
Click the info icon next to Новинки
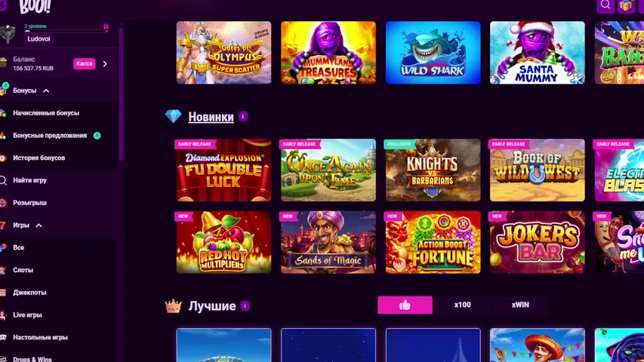point(243,117)
